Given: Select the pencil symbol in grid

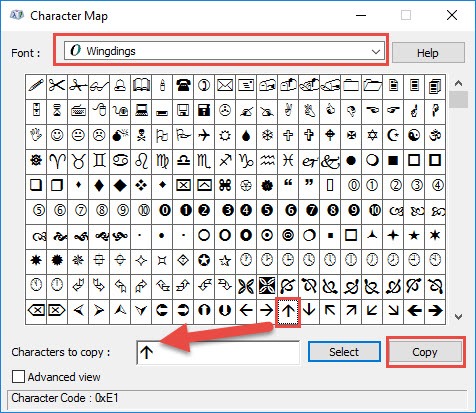Looking at the screenshot, I should 36,86.
